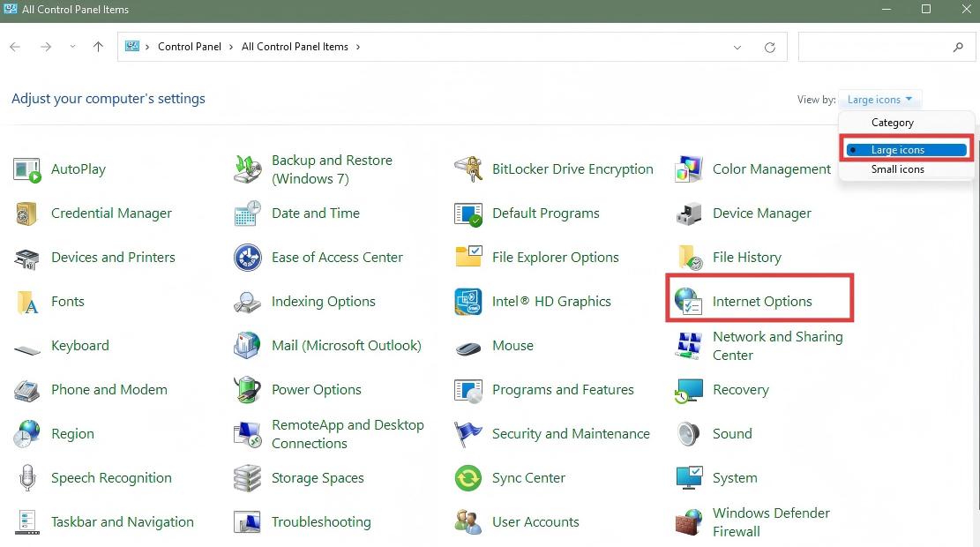Open Ease of Access Center
Viewport: 980px width, 547px height.
(339, 257)
